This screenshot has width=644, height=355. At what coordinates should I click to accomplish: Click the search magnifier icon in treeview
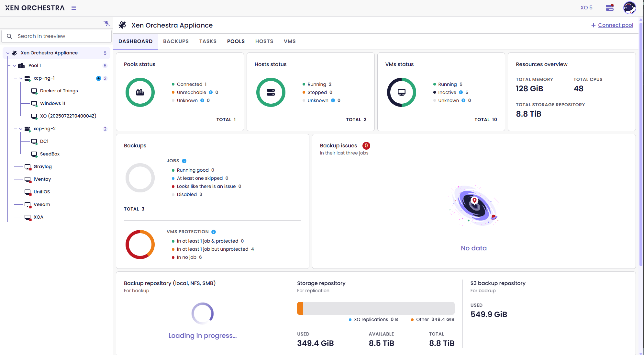tap(9, 36)
